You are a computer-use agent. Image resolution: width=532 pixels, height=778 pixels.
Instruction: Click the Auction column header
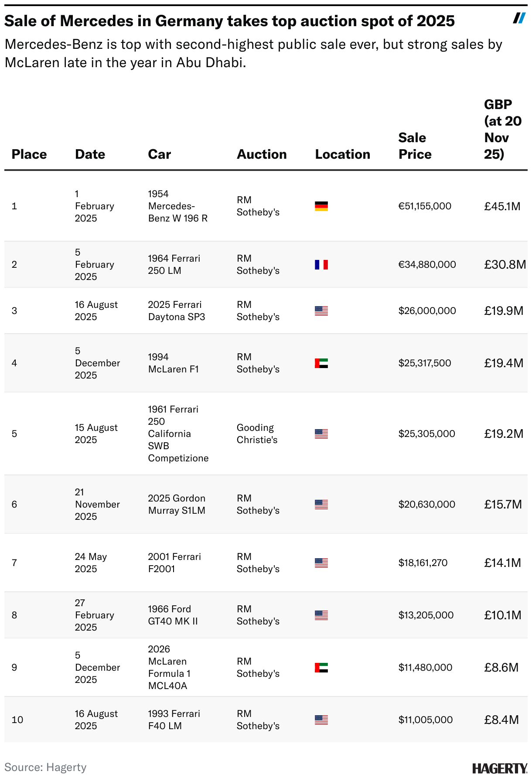(262, 154)
